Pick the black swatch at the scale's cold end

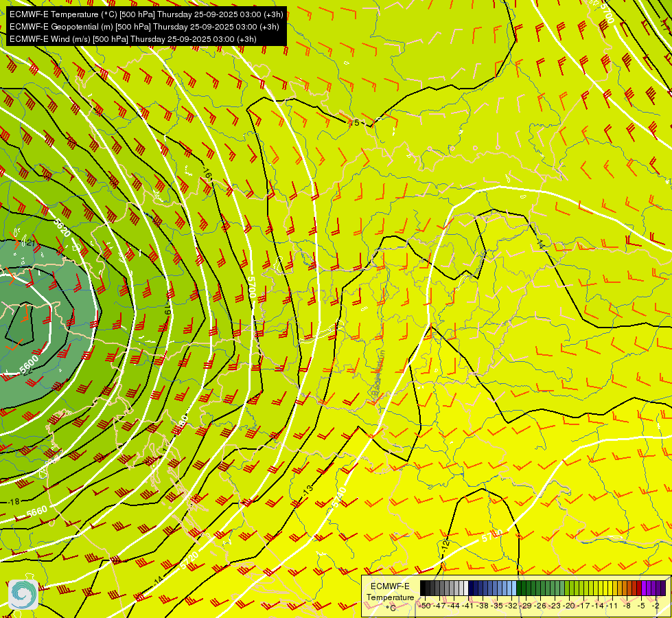(x=423, y=588)
